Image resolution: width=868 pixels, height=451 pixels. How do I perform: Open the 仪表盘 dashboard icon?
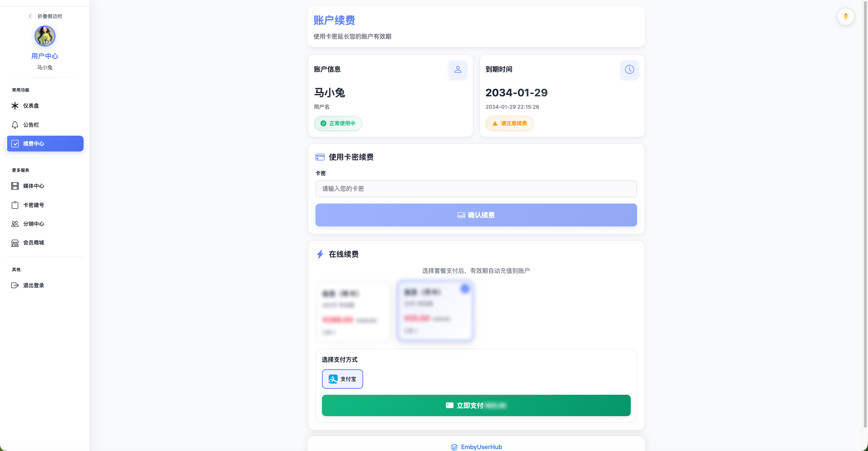click(x=15, y=106)
